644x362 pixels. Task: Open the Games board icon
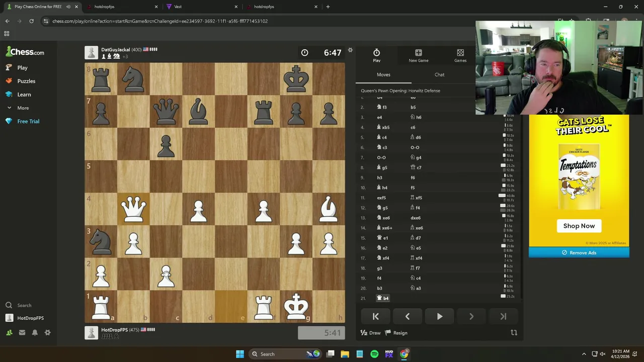click(x=460, y=55)
